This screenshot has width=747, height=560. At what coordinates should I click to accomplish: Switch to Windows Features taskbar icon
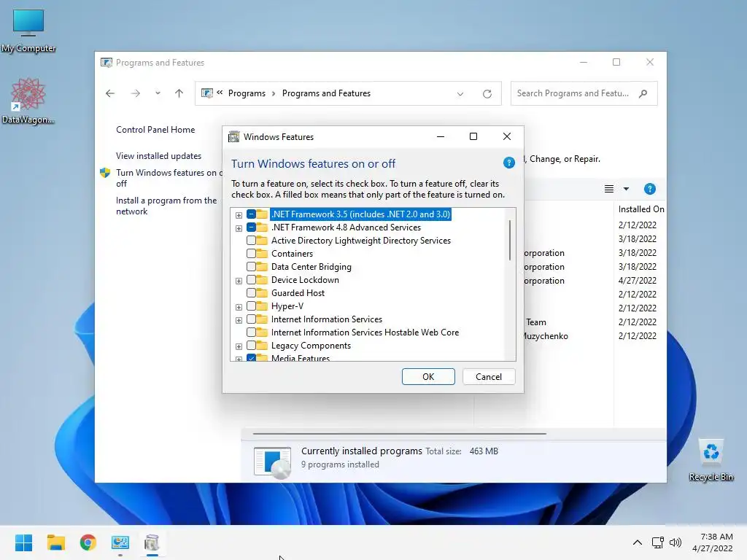tap(152, 542)
